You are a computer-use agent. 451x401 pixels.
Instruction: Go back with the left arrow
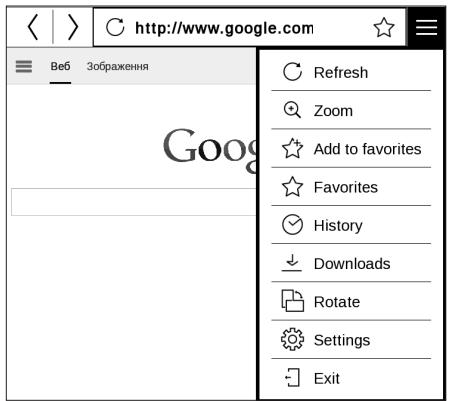click(33, 27)
